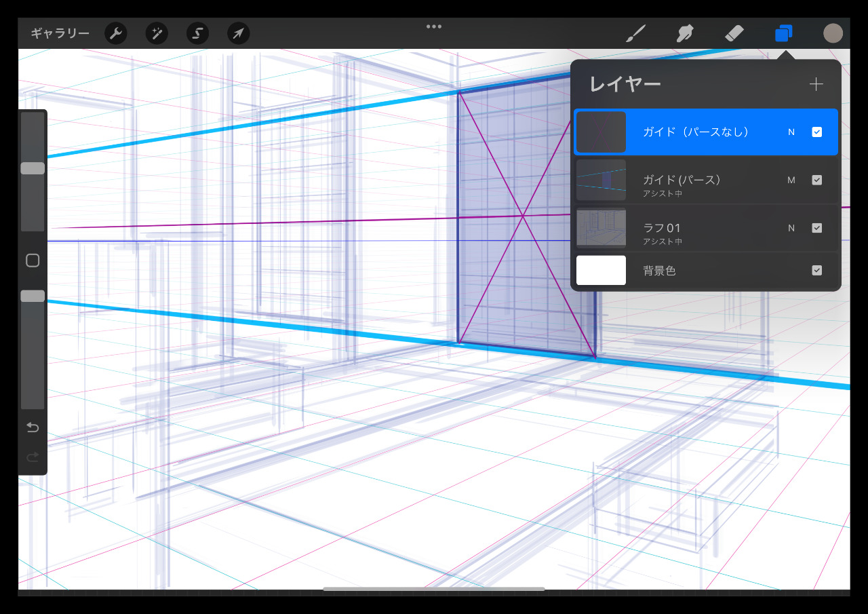Click the ラフ01 layer thumbnail
The width and height of the screenshot is (868, 614).
point(601,227)
